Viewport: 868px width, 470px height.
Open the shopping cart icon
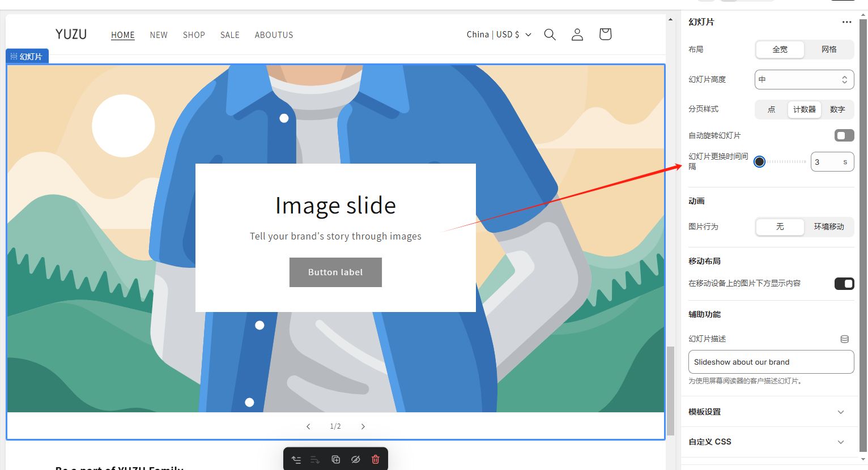(x=605, y=35)
